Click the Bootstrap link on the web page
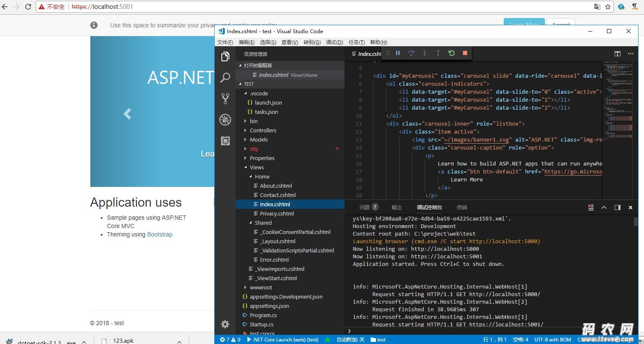 [x=160, y=234]
